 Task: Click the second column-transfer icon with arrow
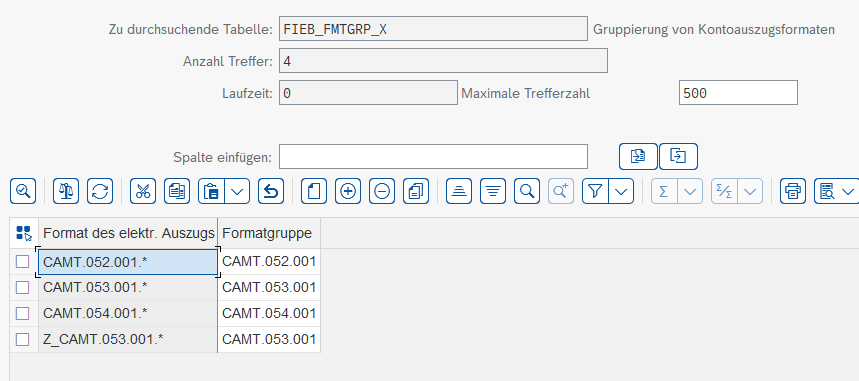tap(678, 157)
